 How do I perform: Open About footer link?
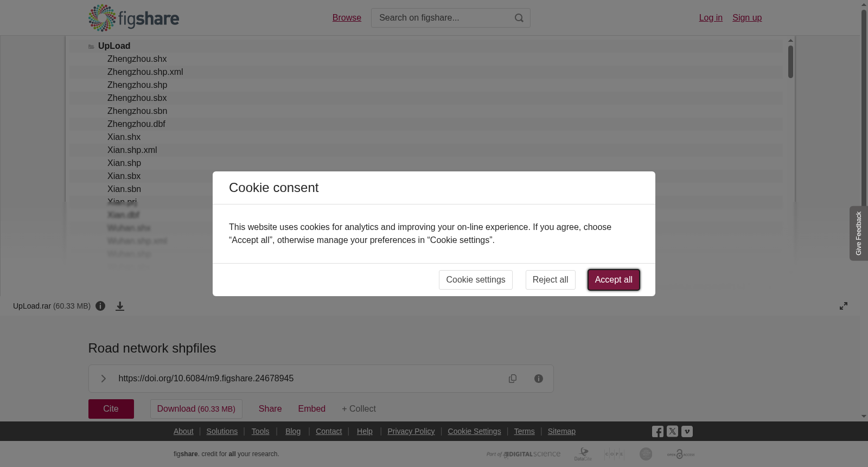[183, 431]
